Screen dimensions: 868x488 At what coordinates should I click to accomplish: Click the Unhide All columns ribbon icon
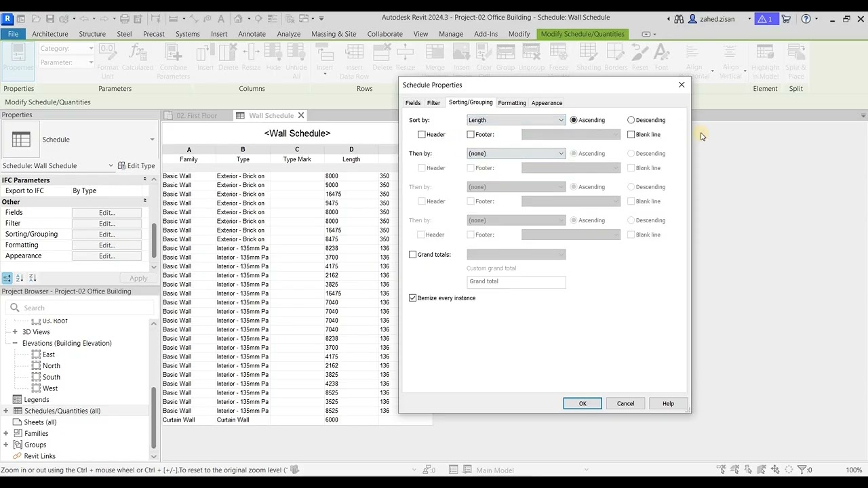click(x=296, y=53)
